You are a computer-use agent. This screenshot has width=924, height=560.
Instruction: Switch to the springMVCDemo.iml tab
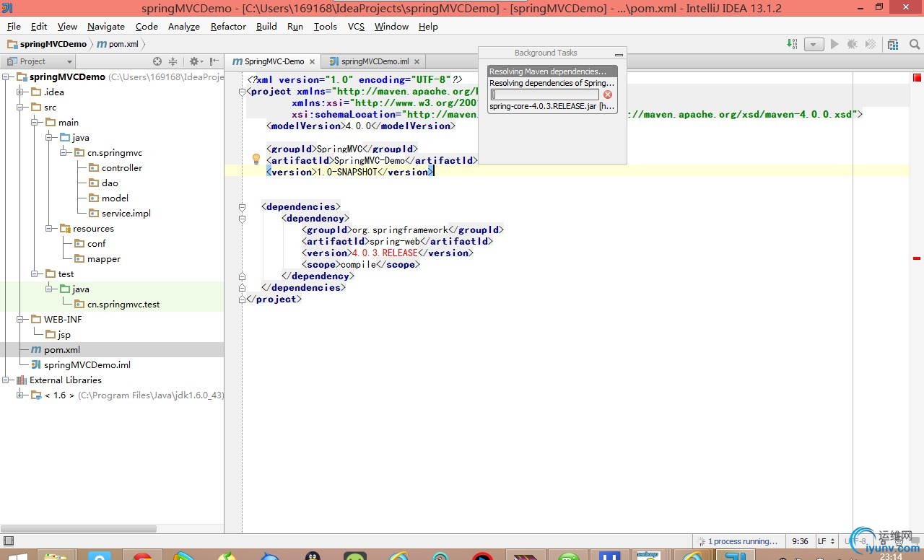tap(374, 61)
